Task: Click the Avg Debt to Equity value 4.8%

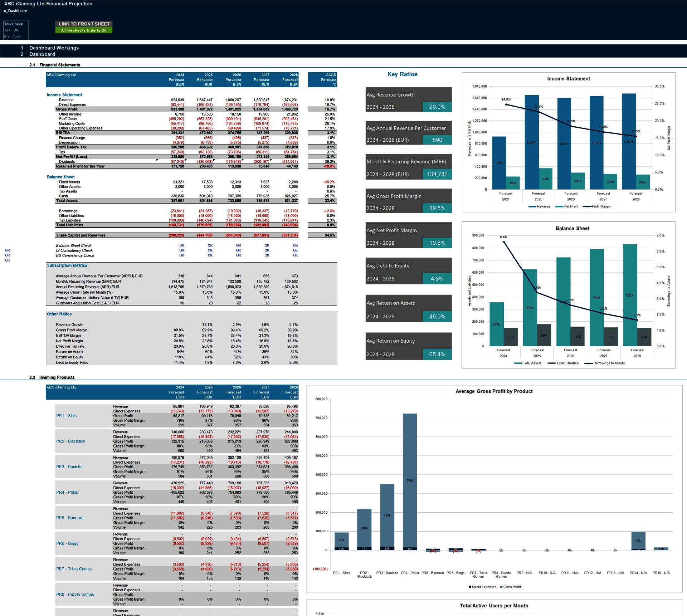Action: tap(437, 279)
